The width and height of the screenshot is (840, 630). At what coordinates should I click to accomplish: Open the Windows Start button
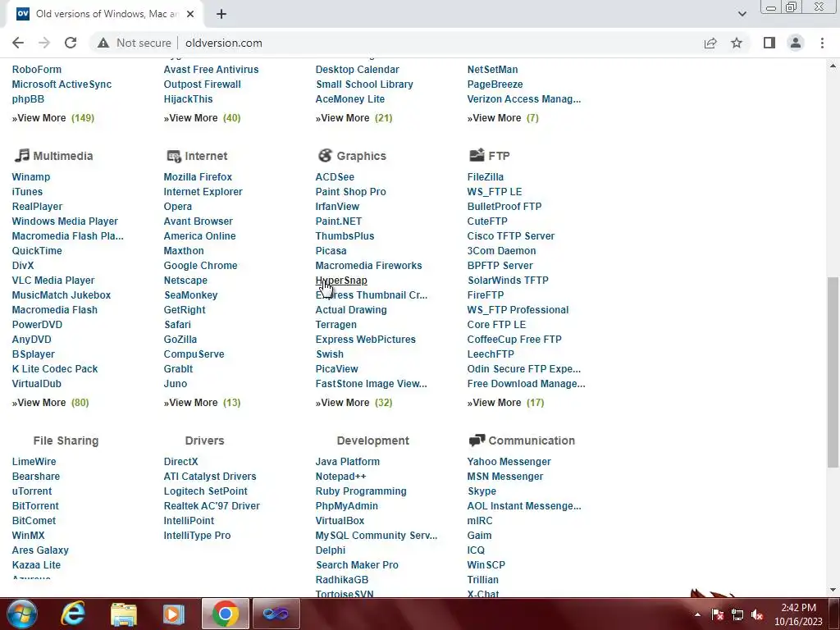[x=22, y=614]
